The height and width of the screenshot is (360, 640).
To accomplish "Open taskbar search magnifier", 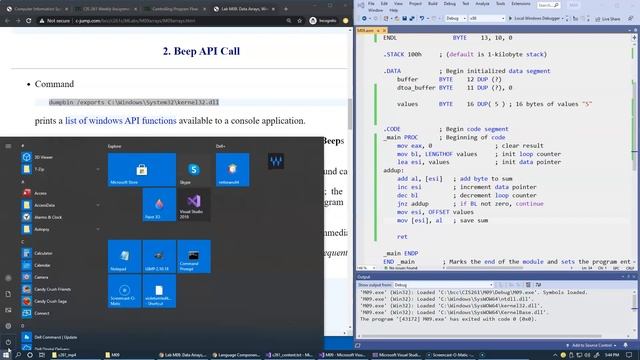I will (x=18, y=355).
